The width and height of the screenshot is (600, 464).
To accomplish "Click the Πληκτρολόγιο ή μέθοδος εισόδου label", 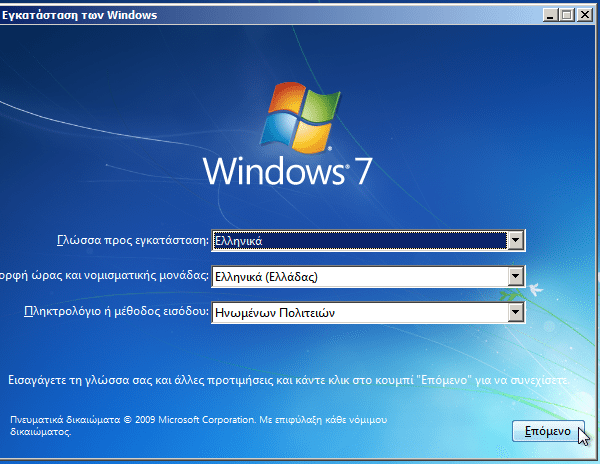I will (116, 311).
